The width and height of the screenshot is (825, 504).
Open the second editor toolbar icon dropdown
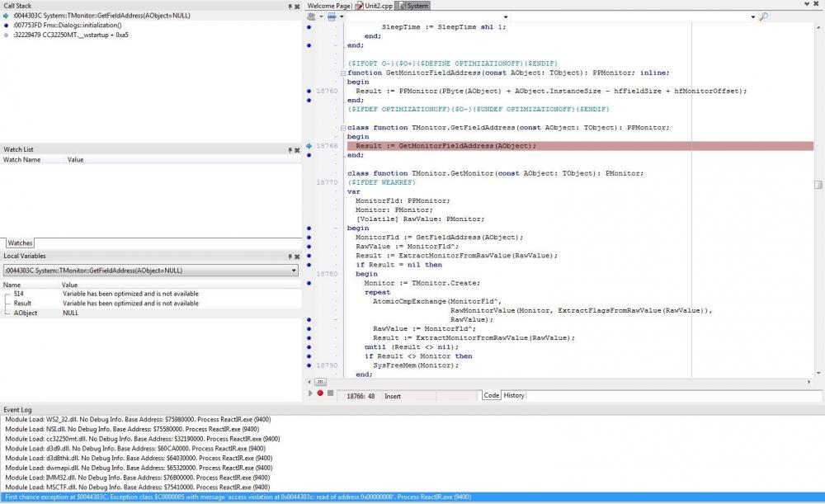coord(342,16)
